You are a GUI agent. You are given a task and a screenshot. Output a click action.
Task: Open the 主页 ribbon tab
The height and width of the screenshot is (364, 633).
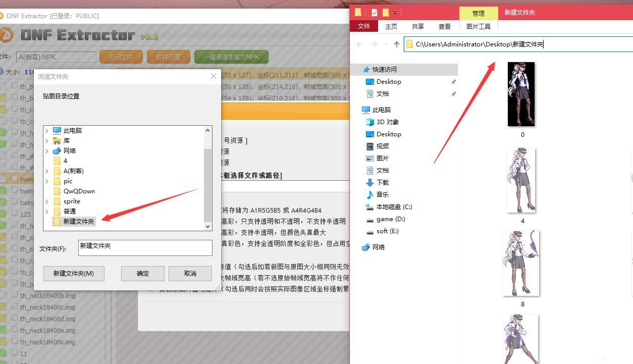tap(391, 26)
